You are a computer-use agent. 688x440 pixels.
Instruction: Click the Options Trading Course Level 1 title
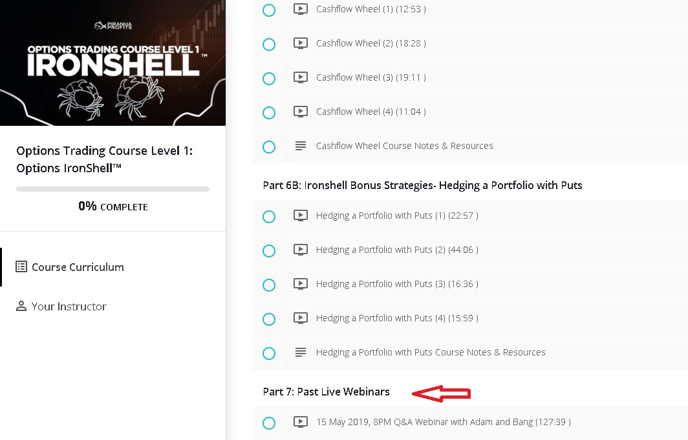104,159
